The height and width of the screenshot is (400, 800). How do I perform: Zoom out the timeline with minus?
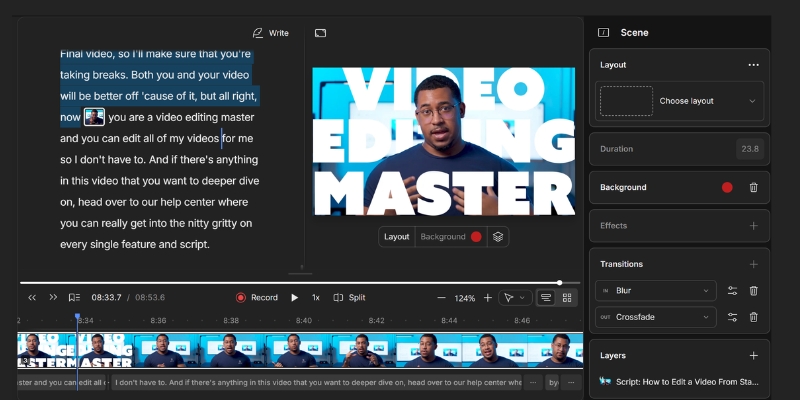click(442, 298)
